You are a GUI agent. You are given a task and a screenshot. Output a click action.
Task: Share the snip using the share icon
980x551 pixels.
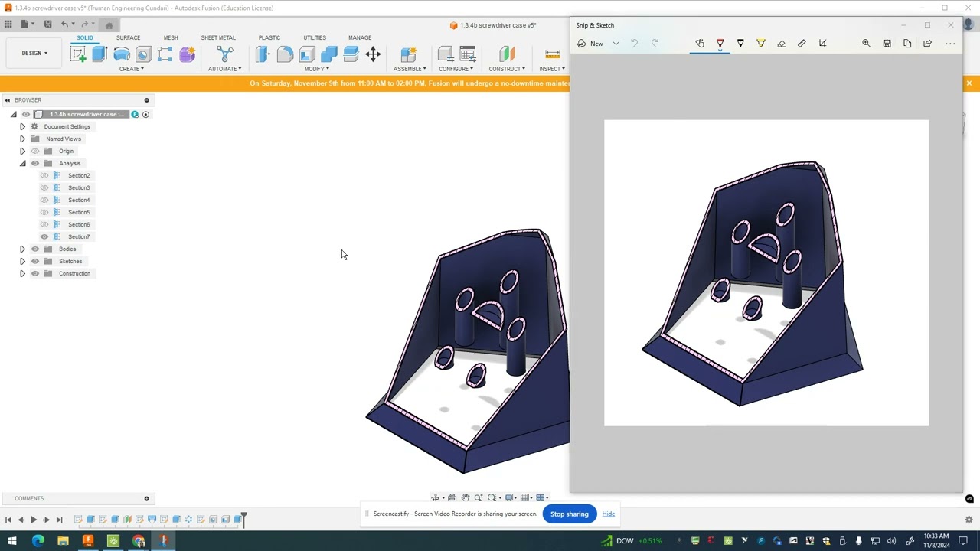[x=927, y=44]
